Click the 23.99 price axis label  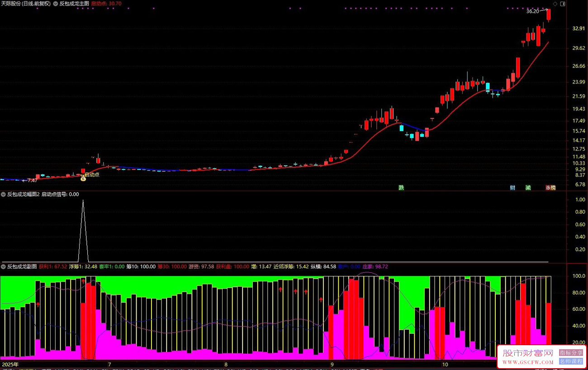579,82
